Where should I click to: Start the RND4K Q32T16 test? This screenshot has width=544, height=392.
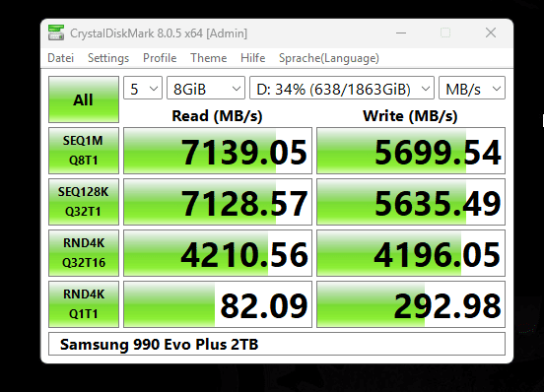tap(84, 253)
